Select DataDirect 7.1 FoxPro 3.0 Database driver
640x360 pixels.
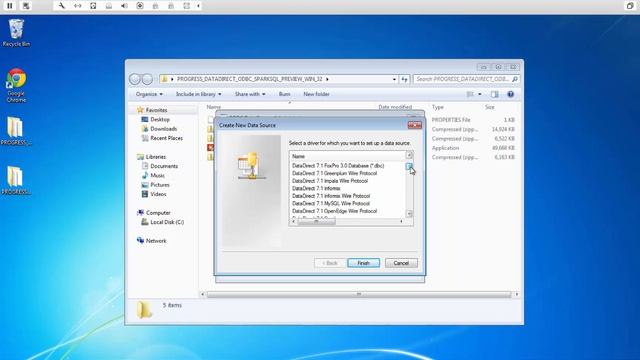coord(338,166)
